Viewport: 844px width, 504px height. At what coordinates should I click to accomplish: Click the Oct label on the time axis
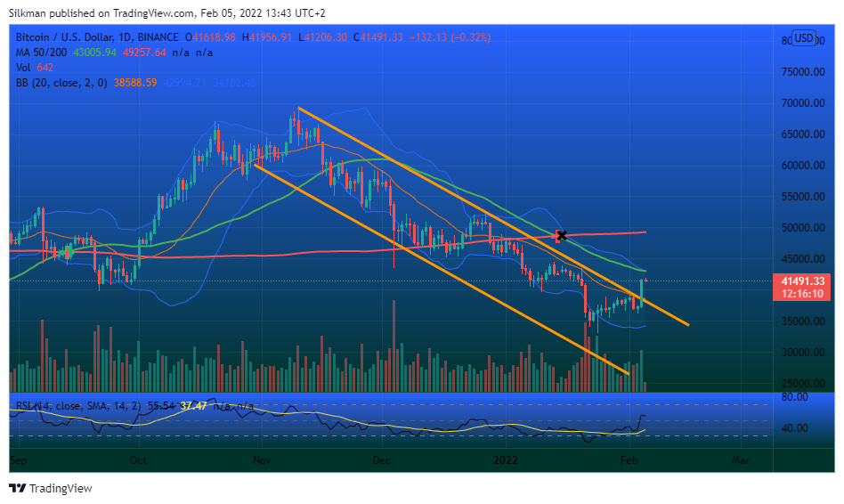tap(138, 460)
